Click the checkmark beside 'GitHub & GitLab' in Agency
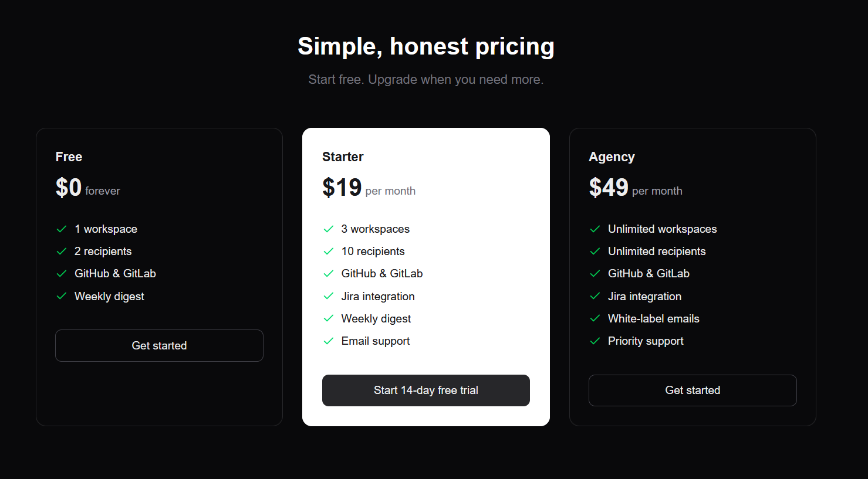The image size is (868, 479). coord(595,273)
